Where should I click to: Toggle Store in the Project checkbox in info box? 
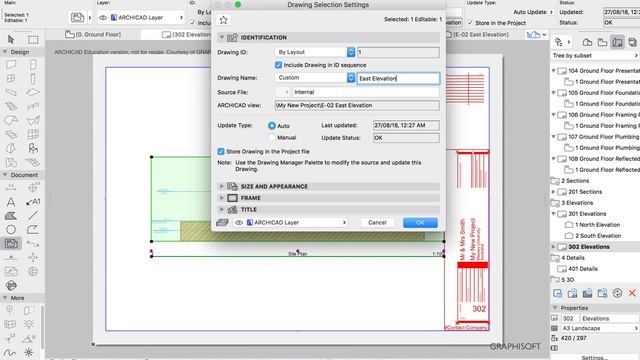tap(470, 23)
